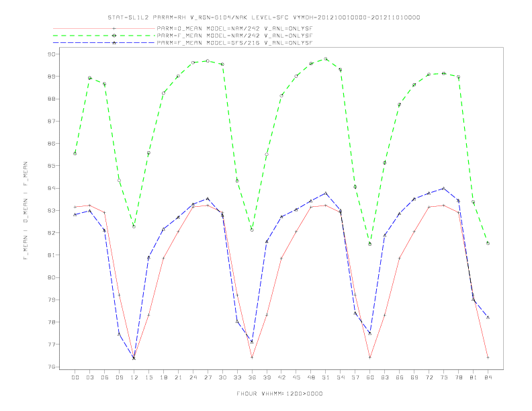Click x-axis forecast hour label 57
The width and height of the screenshot is (532, 411).
coord(355,377)
